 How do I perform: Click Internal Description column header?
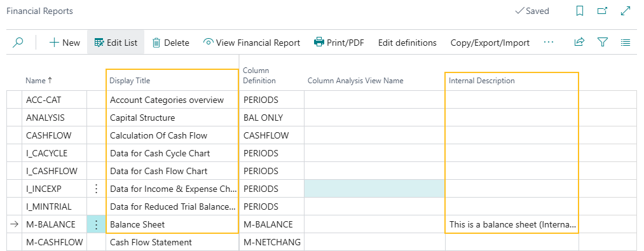coord(482,81)
